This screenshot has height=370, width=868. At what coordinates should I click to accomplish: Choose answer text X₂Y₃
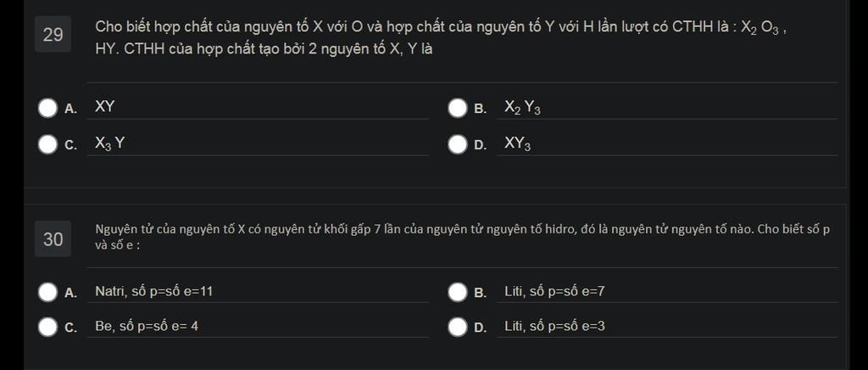tap(522, 108)
